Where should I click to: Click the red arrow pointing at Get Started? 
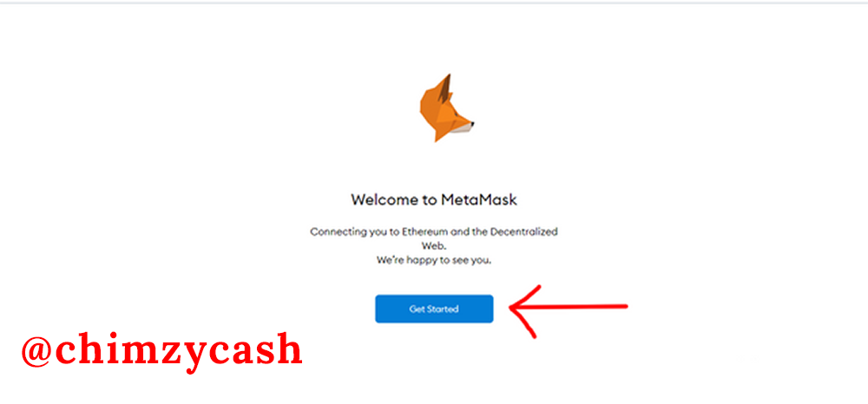[x=568, y=310]
